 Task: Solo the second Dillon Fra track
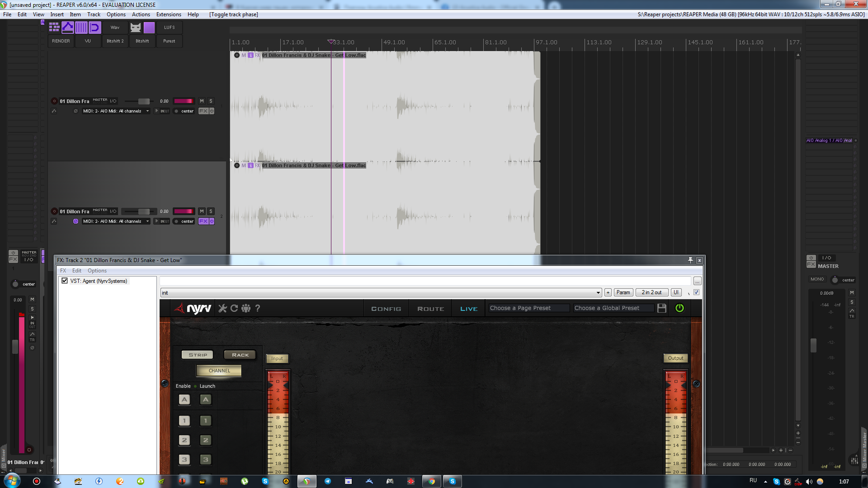click(x=211, y=211)
